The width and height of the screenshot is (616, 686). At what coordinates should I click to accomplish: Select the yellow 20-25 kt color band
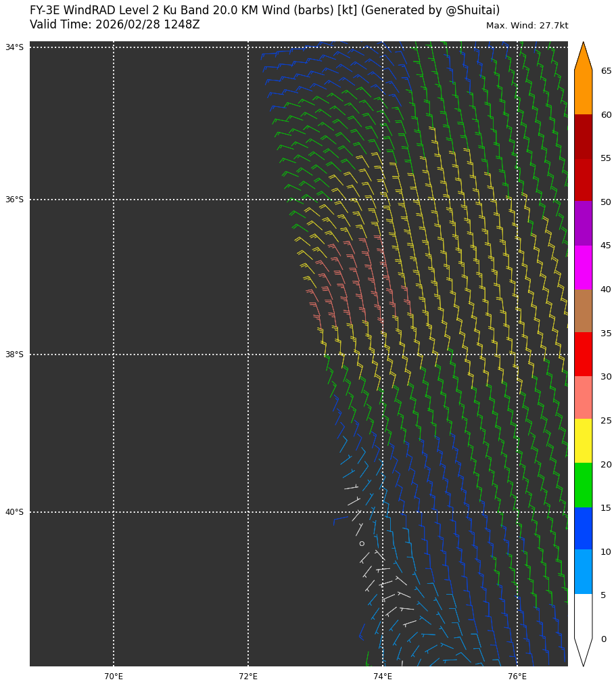pos(583,441)
